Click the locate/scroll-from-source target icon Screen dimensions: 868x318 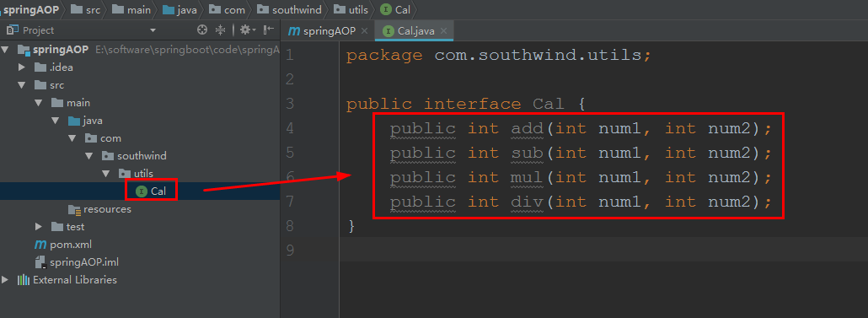[202, 30]
